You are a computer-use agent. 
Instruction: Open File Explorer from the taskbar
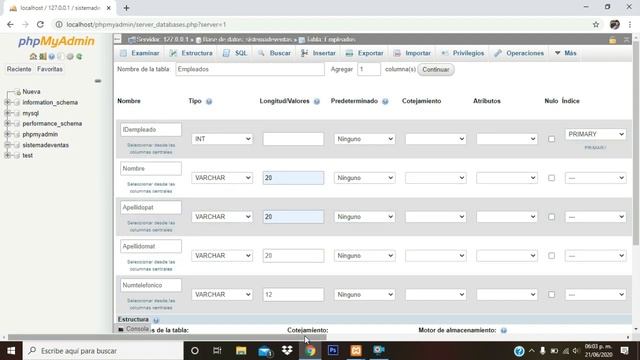241,350
